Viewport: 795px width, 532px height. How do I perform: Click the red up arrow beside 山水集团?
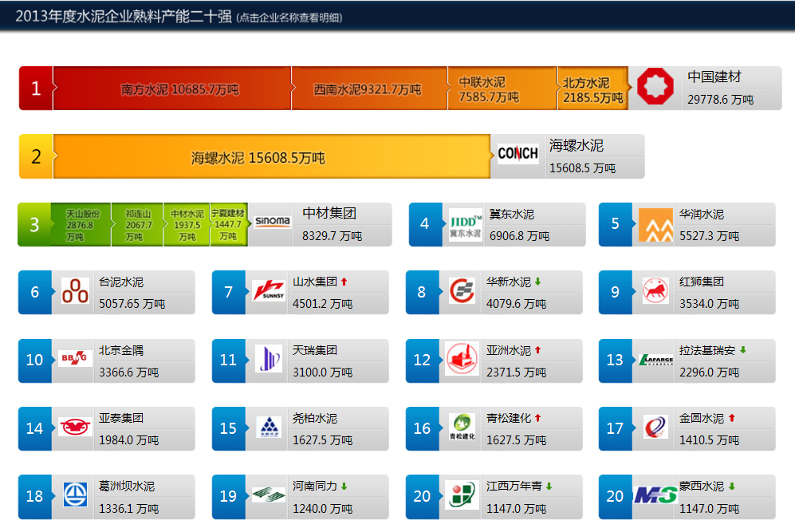pos(344,282)
